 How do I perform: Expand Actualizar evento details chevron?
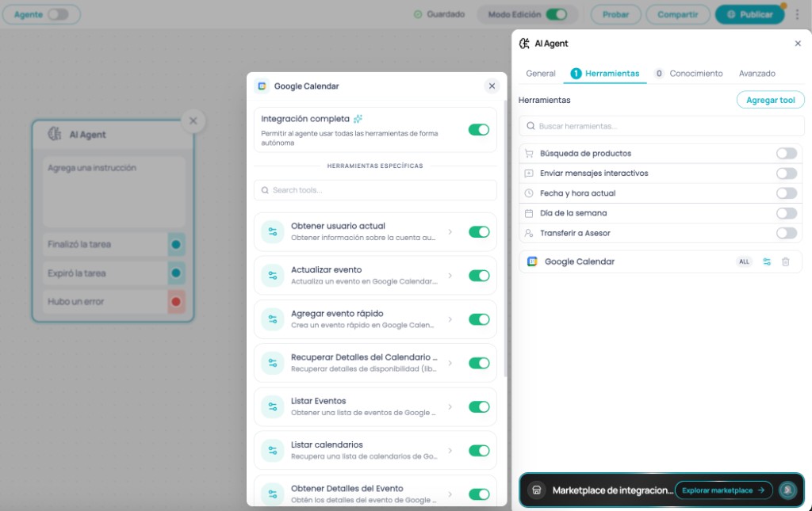pos(450,276)
